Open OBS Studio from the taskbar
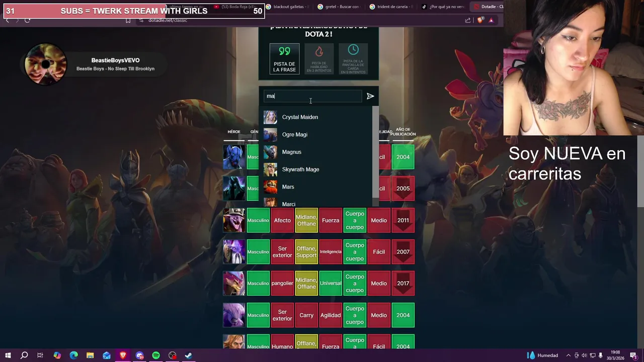The image size is (644, 362). click(x=173, y=355)
